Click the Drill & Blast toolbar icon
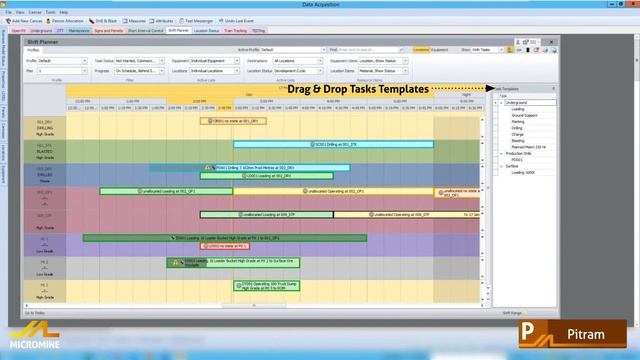The width and height of the screenshot is (640, 360). click(91, 21)
